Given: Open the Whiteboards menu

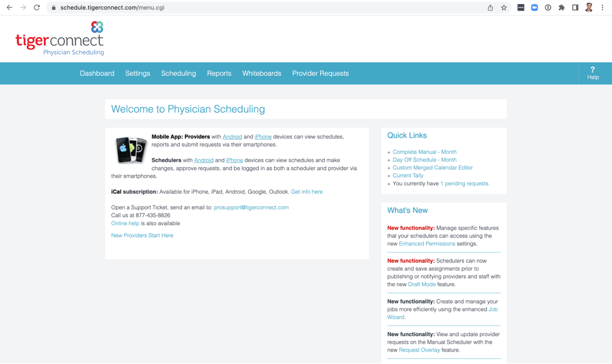Looking at the screenshot, I should pos(261,73).
